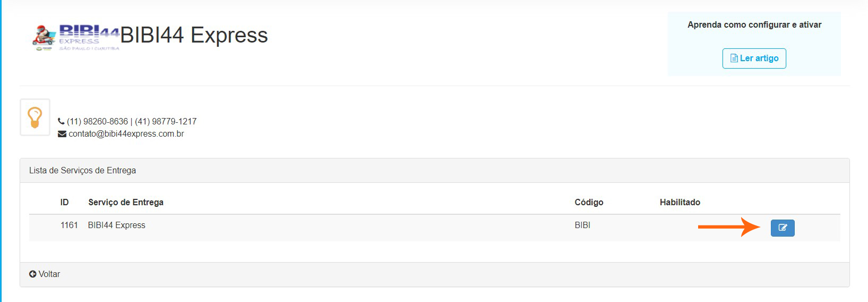Click the BIBI code cell

coord(582,225)
